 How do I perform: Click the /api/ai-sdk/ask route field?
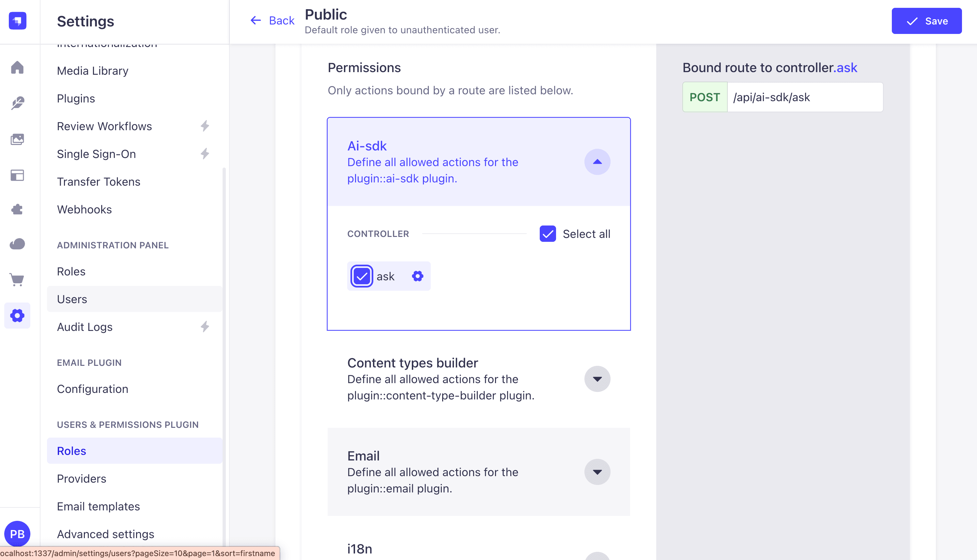pos(805,97)
